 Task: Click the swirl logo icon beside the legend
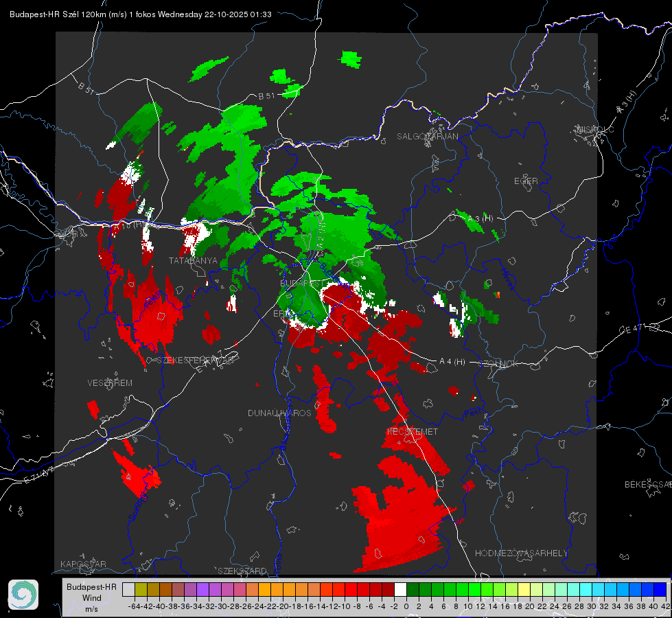pyautogui.click(x=23, y=595)
